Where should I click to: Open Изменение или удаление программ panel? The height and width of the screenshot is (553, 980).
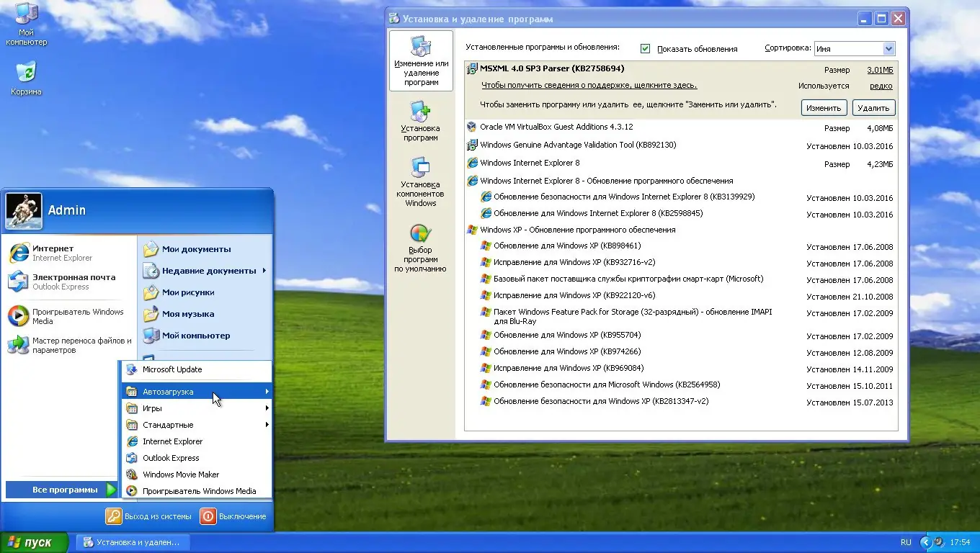click(420, 61)
